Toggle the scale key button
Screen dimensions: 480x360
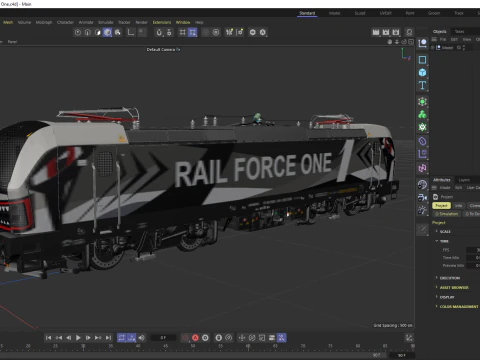click(x=262, y=338)
